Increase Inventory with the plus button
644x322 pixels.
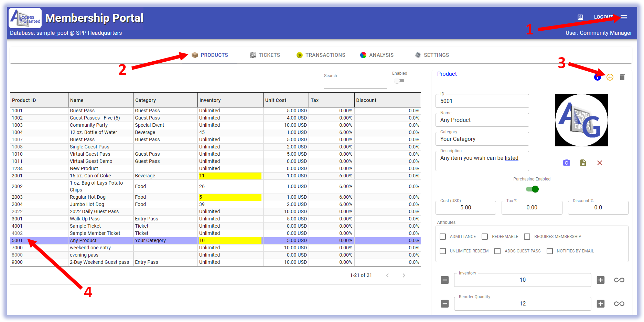[x=600, y=280]
